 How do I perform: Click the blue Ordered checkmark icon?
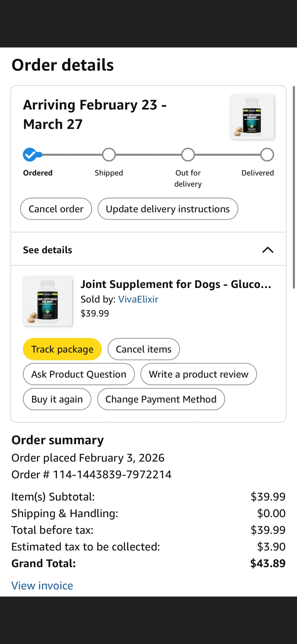point(30,155)
